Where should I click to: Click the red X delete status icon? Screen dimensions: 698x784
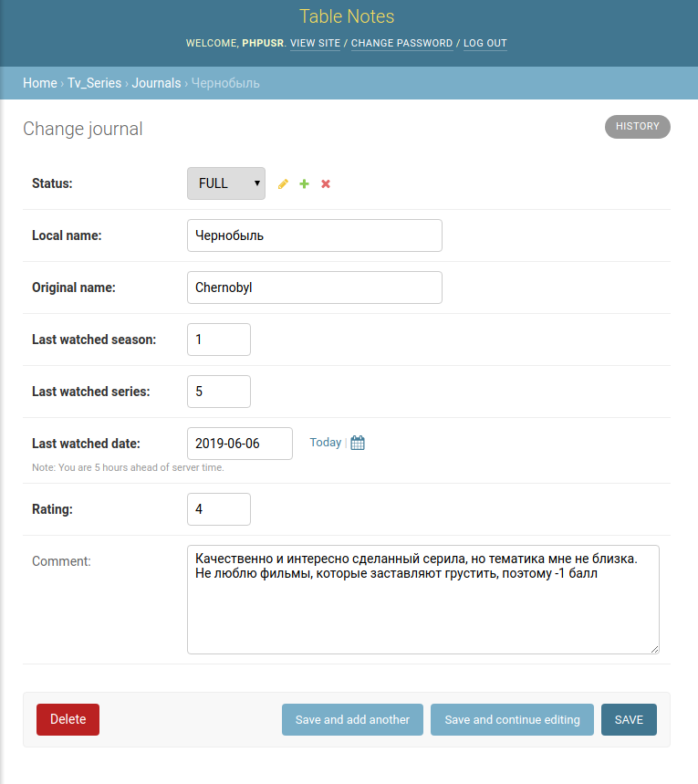[x=326, y=184]
